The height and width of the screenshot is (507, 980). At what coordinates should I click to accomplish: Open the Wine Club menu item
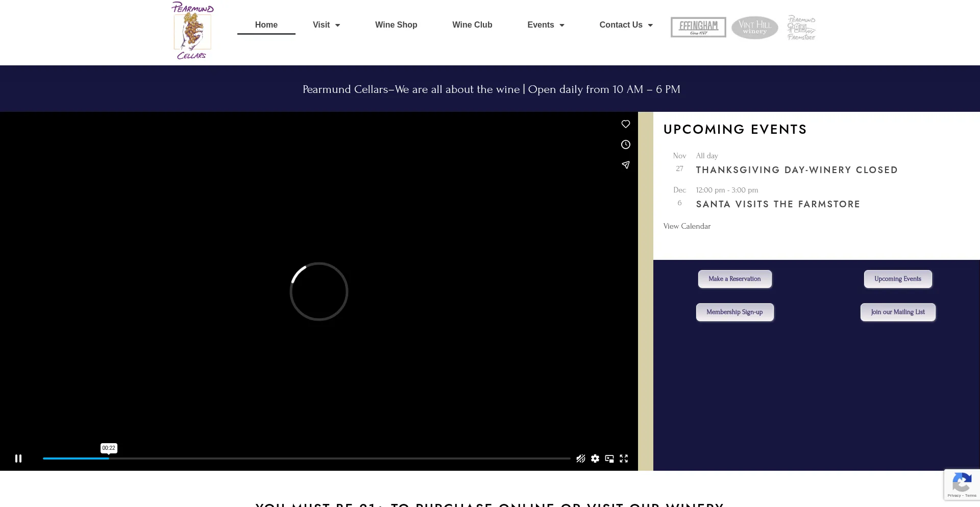click(x=472, y=25)
